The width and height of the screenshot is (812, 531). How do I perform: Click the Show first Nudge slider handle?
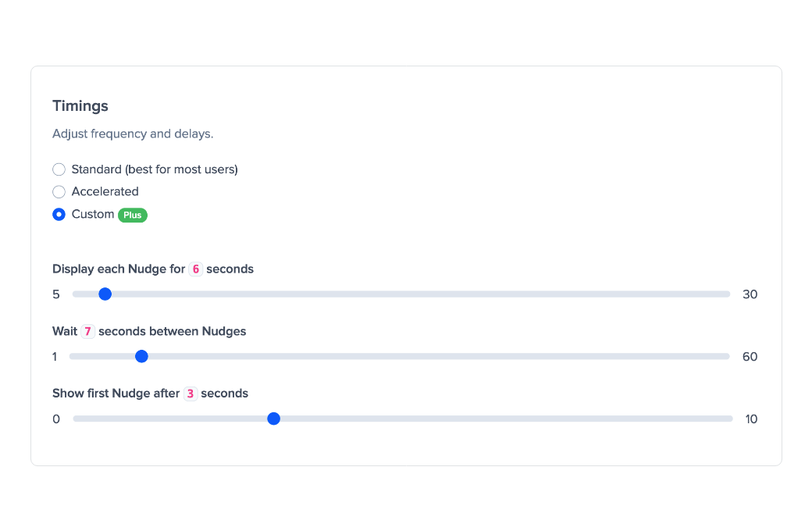[x=273, y=419]
